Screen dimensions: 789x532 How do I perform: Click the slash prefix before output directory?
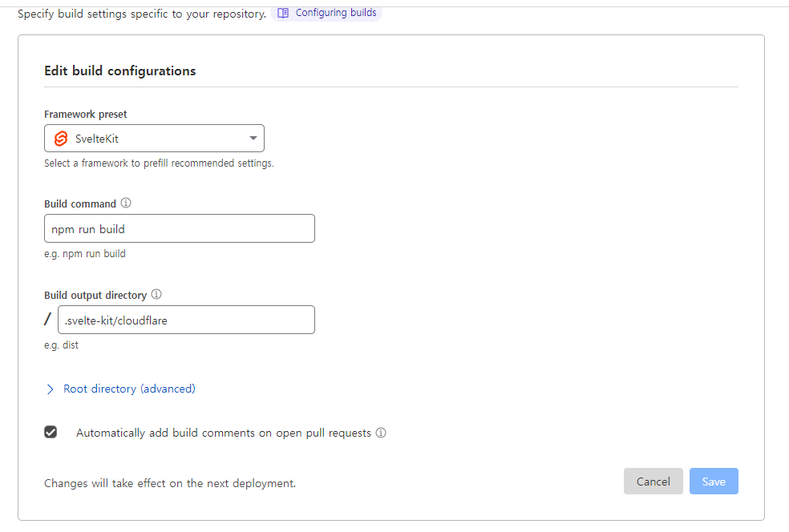[x=48, y=319]
